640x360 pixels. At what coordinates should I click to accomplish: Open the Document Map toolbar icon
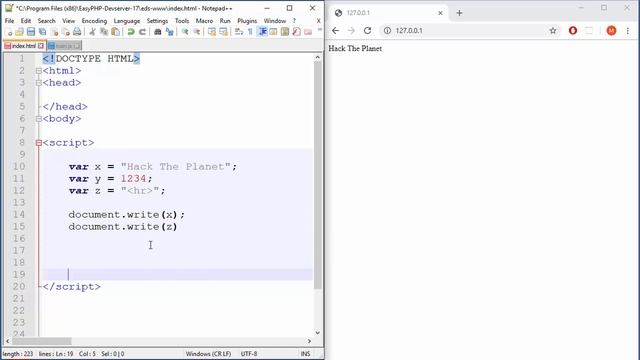(285, 32)
